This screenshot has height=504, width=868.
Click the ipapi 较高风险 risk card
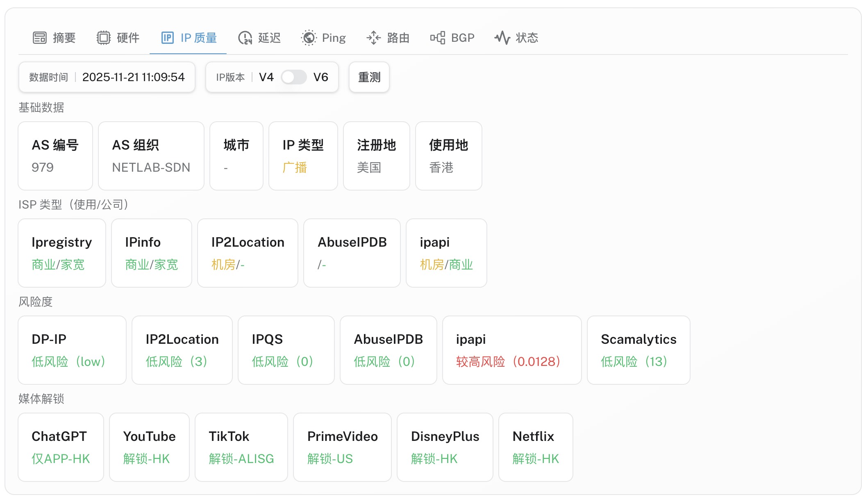click(x=511, y=350)
